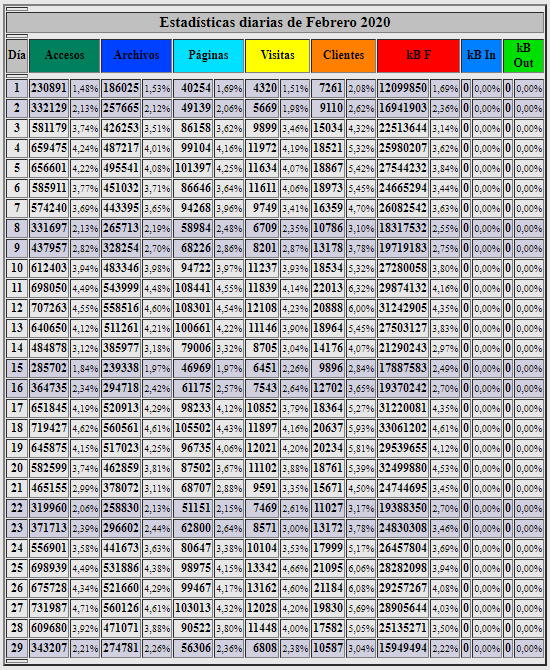Screen dimensions: 550x670
Task: Click Visitas value 13342 on day 25
Action: (x=262, y=568)
